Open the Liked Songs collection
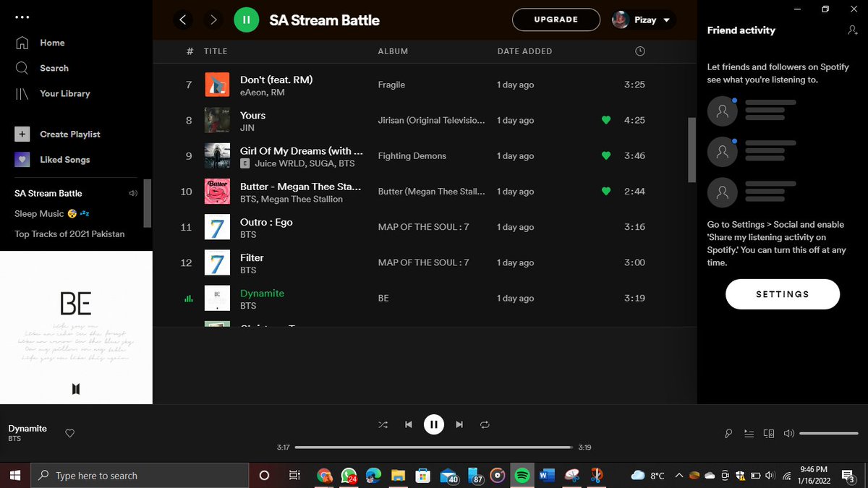 click(x=52, y=160)
